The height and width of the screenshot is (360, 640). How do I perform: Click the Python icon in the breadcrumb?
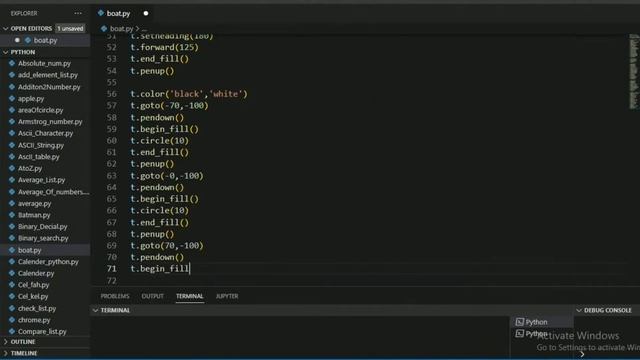(x=104, y=29)
